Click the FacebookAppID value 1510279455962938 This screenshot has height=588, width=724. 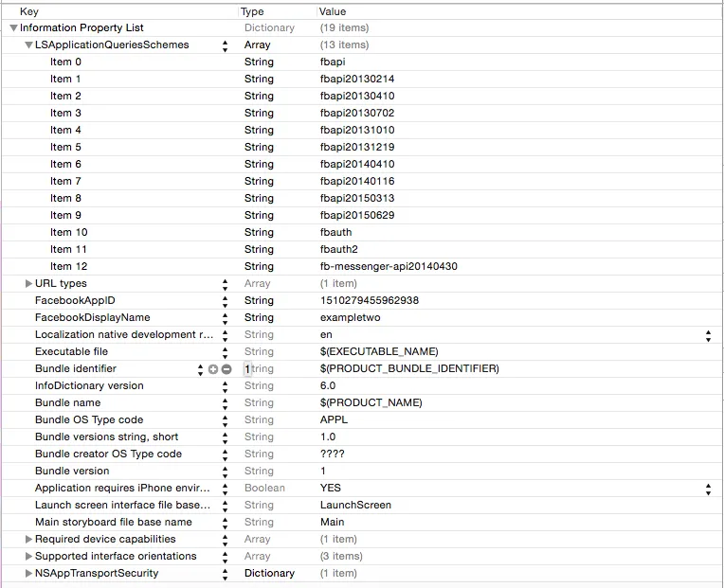tap(370, 301)
